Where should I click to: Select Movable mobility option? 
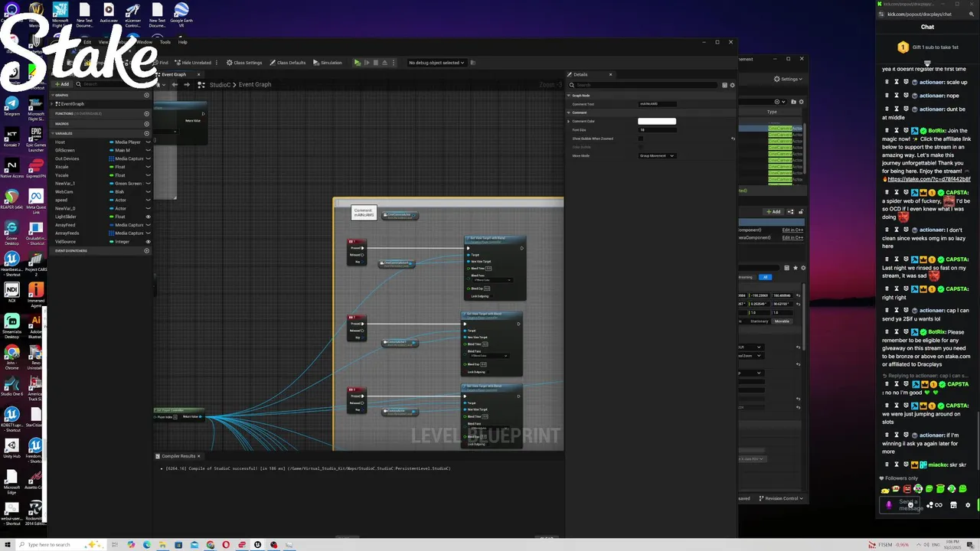coord(782,321)
